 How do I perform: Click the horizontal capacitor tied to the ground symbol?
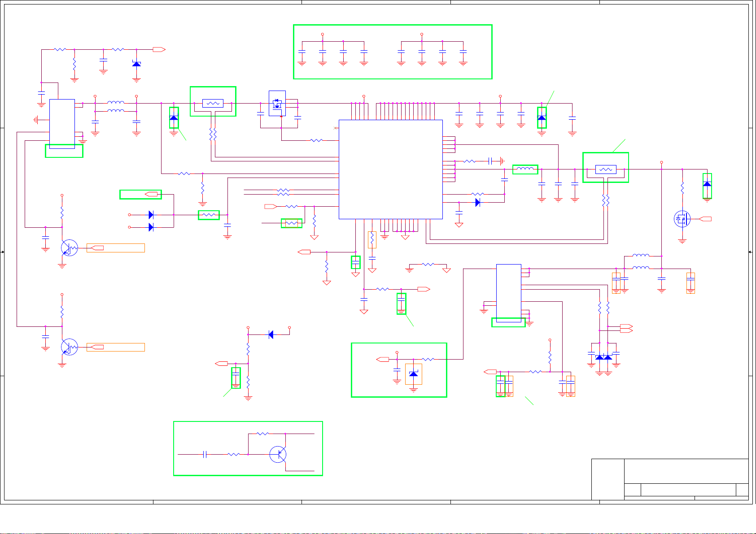click(x=490, y=161)
